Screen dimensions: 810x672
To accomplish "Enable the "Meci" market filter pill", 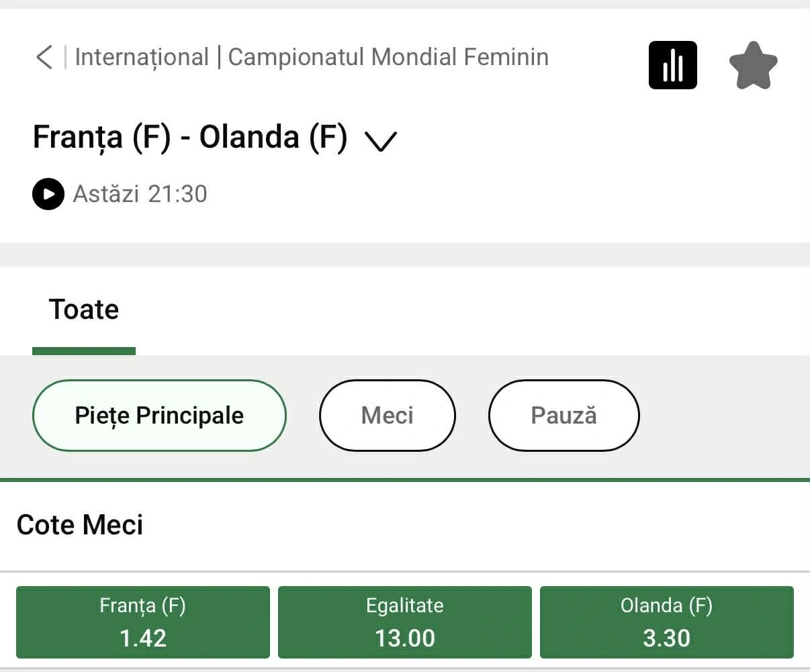I will pyautogui.click(x=387, y=415).
